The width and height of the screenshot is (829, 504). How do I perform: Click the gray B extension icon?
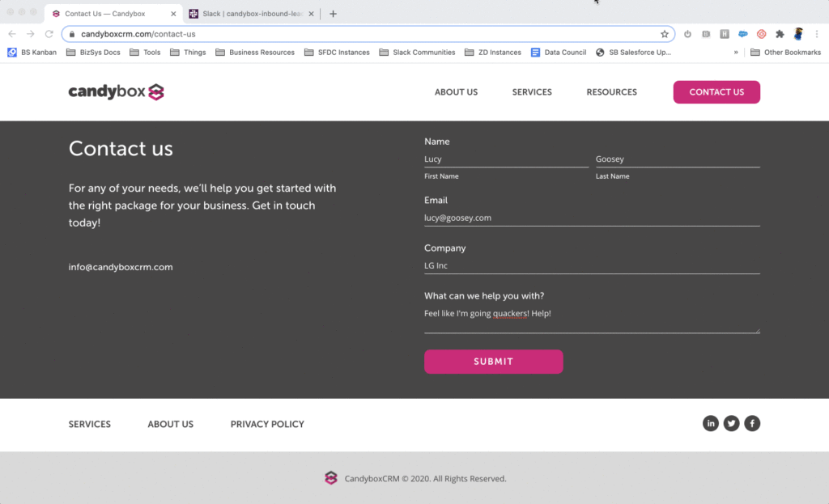click(x=706, y=34)
